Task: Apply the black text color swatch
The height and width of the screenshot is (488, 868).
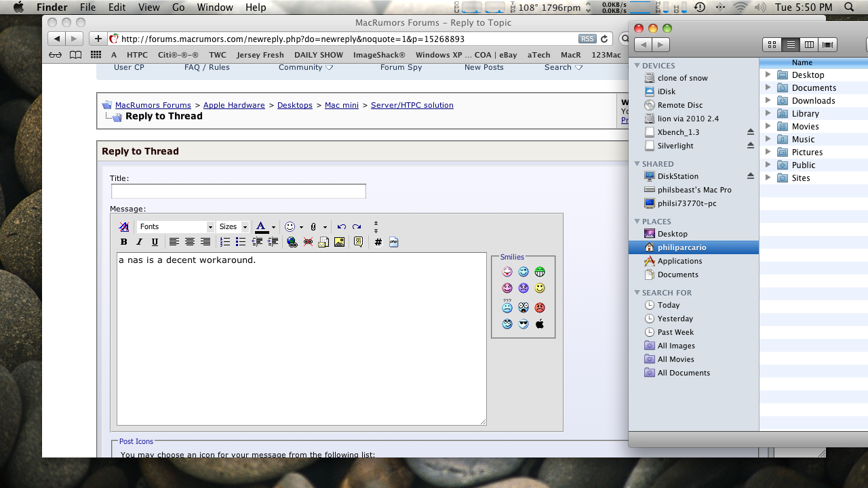Action: point(261,227)
